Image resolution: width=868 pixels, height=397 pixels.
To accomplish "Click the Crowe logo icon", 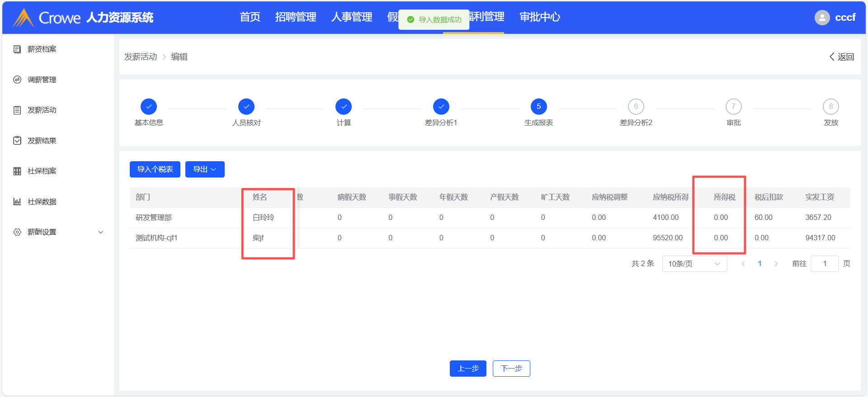I will [x=24, y=18].
